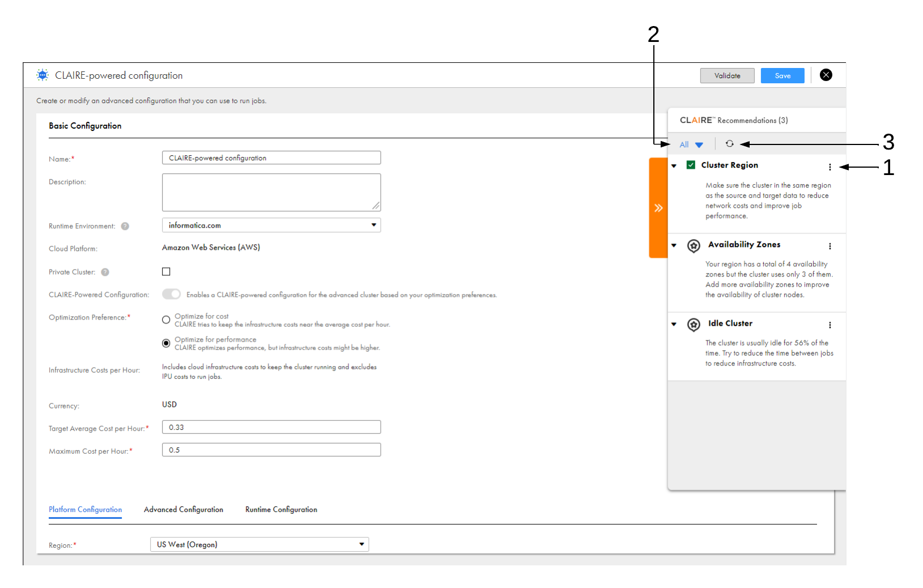This screenshot has height=588, width=923.
Task: Click the CLAIRE Recommendations (3) panel header
Action: (x=734, y=120)
